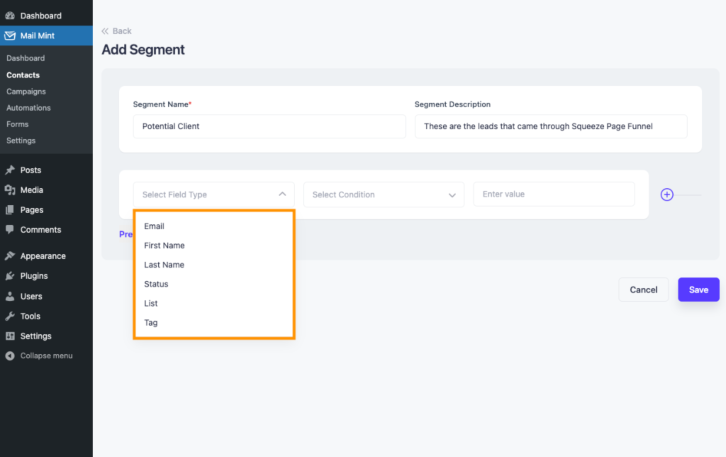Click the Posts pin icon

point(10,170)
